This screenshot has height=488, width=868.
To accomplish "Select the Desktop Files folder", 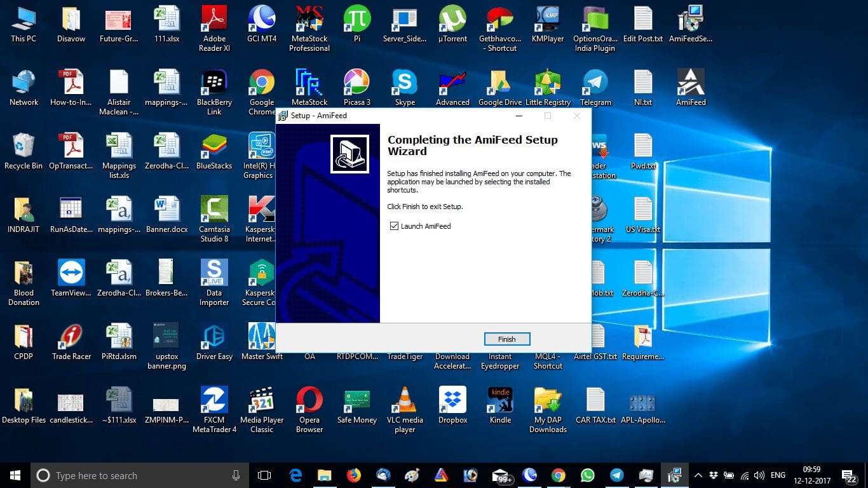I will click(24, 405).
